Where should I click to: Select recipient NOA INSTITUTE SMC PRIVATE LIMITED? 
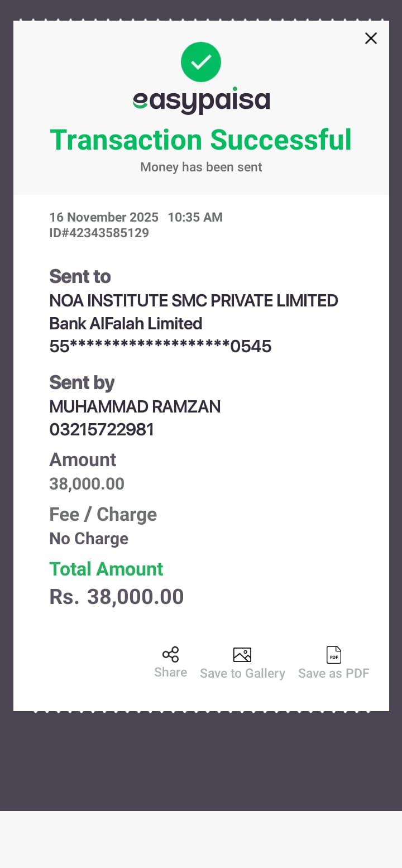coord(194,300)
